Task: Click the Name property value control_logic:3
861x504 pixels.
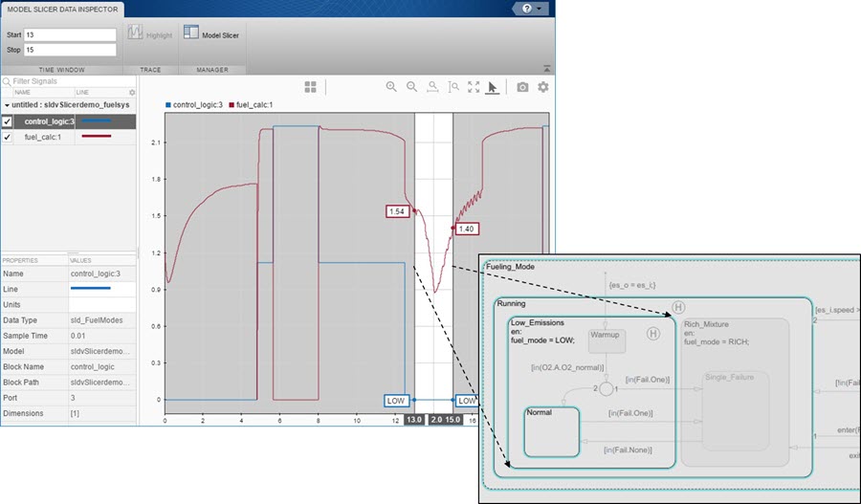Action: pyautogui.click(x=95, y=274)
